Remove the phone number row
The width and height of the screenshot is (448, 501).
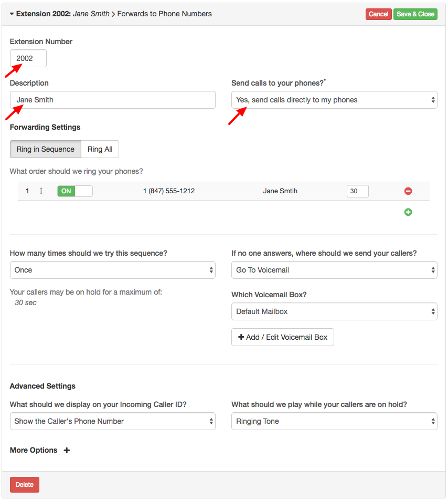[408, 191]
